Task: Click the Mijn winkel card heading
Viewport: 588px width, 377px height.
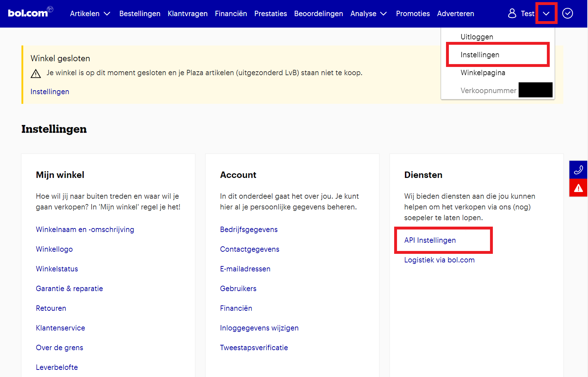Action: pos(60,175)
